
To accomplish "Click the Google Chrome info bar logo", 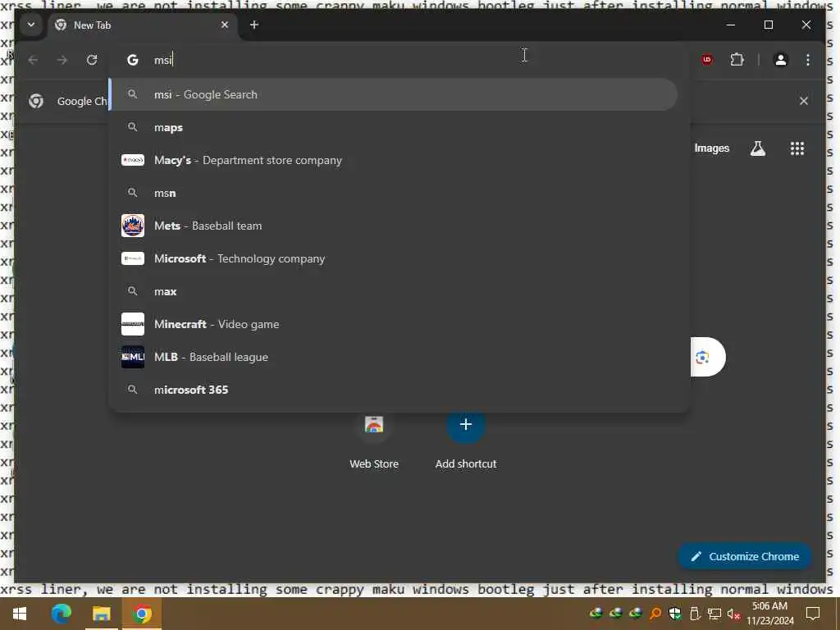I will [x=36, y=101].
